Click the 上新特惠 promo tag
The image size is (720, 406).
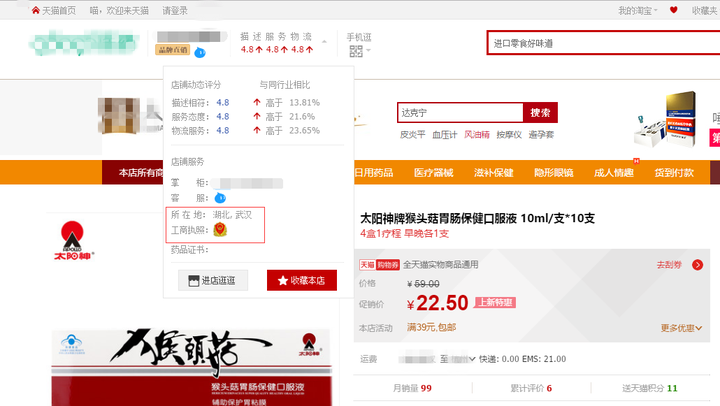(495, 303)
